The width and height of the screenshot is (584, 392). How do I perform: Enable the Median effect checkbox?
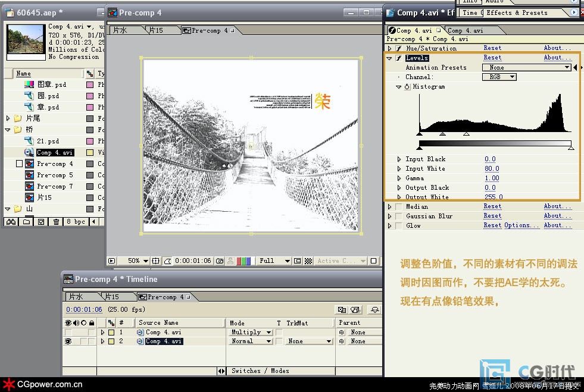(398, 206)
